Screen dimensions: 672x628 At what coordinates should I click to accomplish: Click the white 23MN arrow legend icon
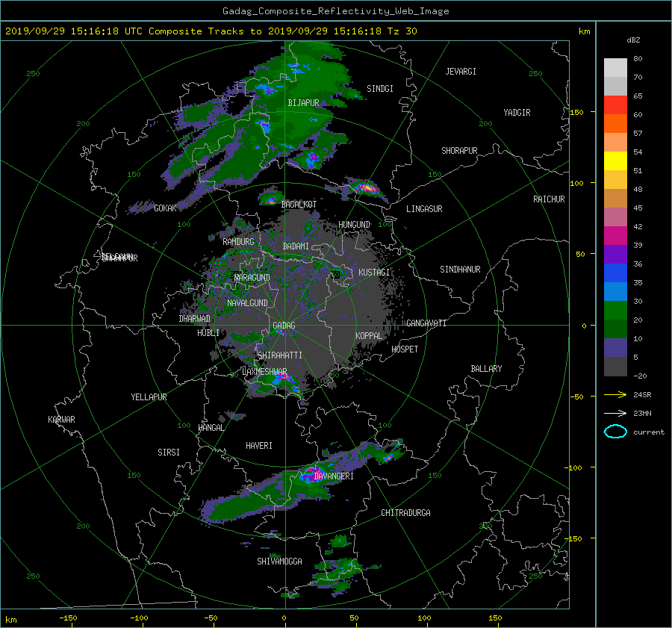pyautogui.click(x=615, y=413)
